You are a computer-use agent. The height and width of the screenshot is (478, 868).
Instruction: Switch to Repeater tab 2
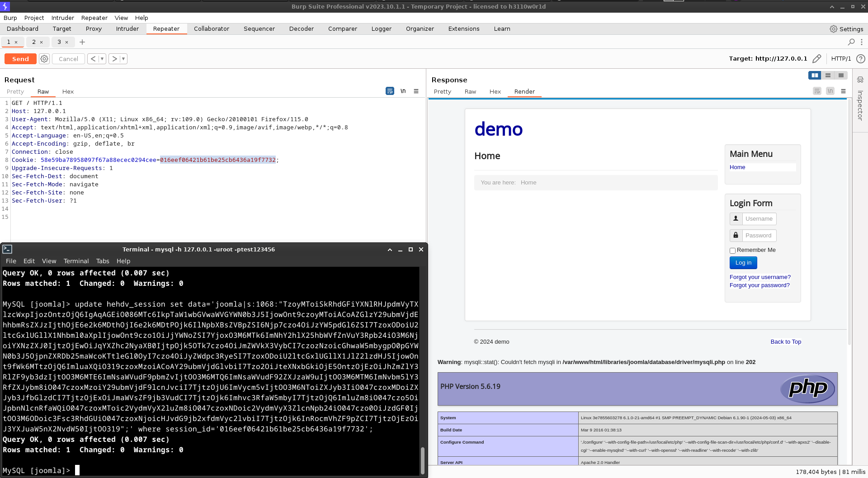point(33,42)
